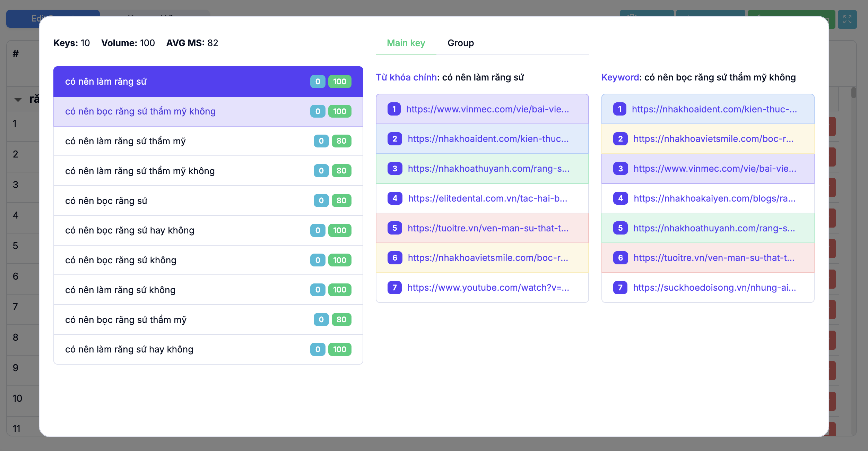868x451 pixels.
Task: Collapse the group arrow in background table
Action: [x=18, y=100]
